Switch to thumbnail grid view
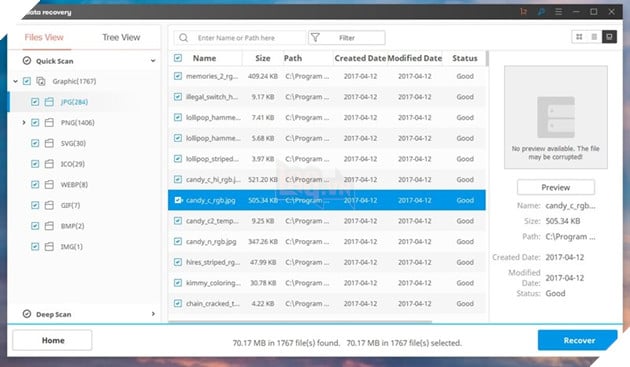This screenshot has height=367, width=630. [579, 37]
